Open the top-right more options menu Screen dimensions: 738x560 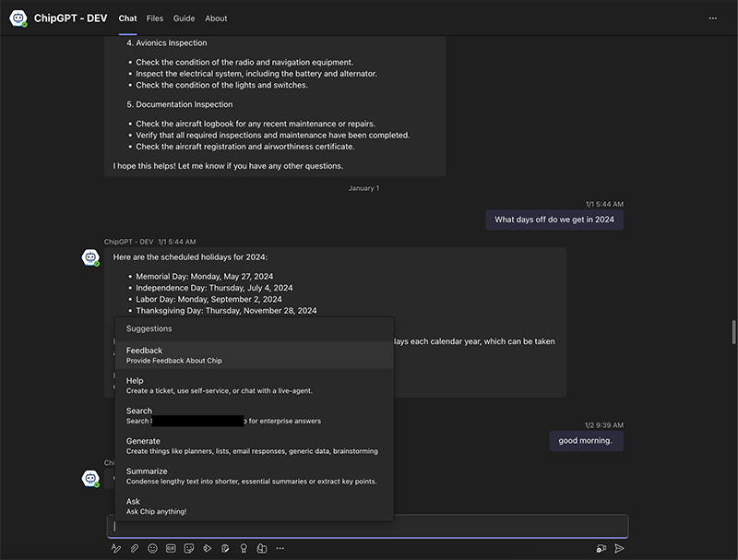tap(712, 18)
